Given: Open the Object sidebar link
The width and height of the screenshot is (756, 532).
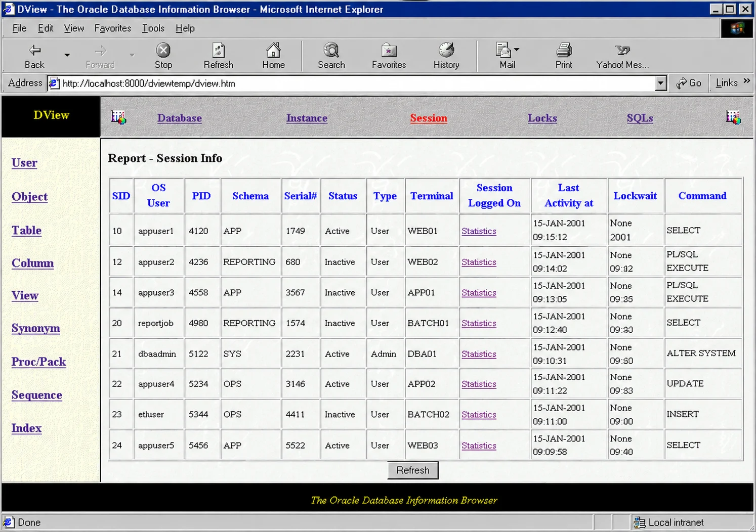Looking at the screenshot, I should point(30,197).
